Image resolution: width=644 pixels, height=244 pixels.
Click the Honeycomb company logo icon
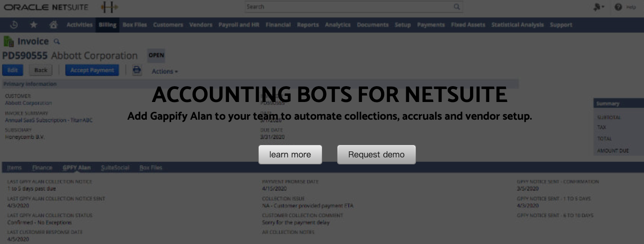tap(109, 7)
